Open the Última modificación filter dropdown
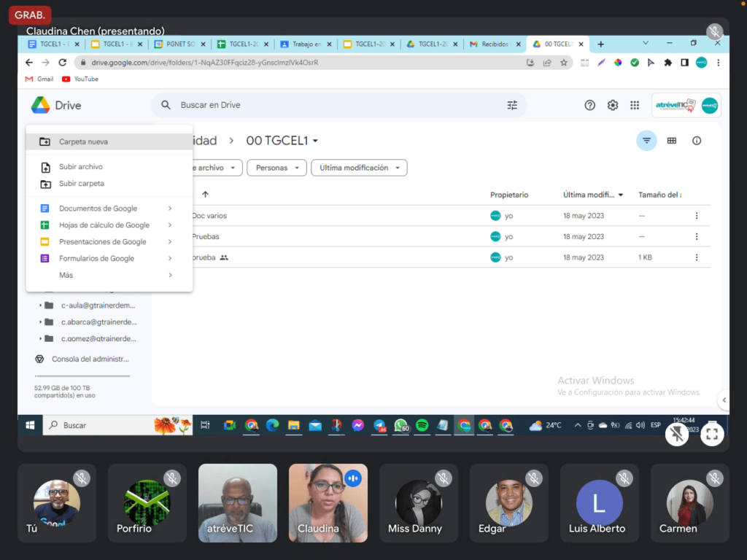This screenshot has height=560, width=747. 359,168
